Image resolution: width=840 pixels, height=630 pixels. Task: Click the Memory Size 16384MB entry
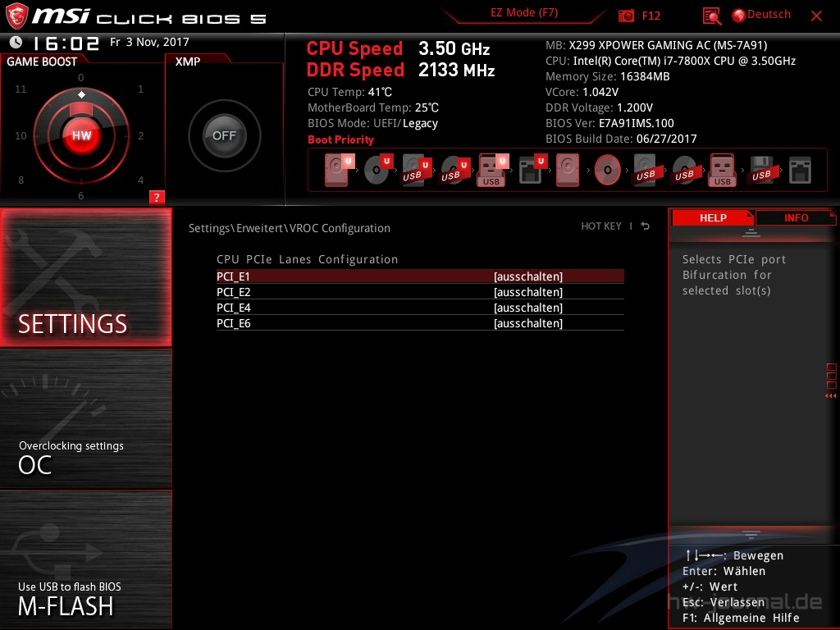tap(608, 76)
